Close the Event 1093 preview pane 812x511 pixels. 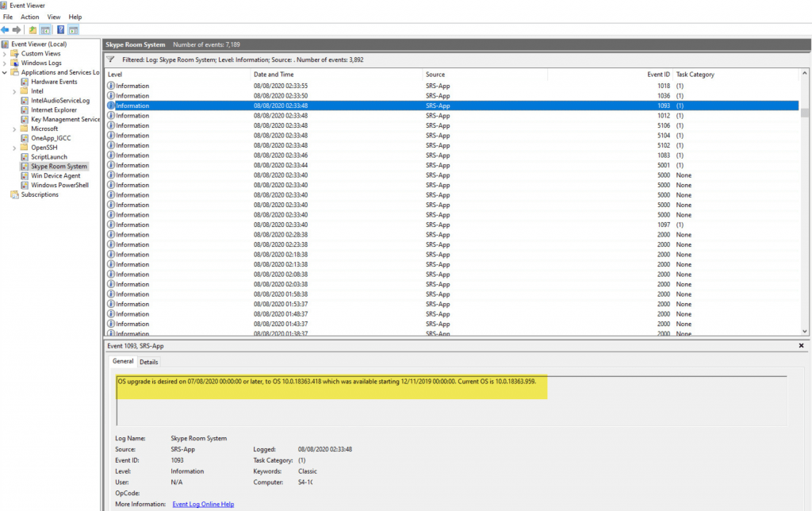pos(801,346)
